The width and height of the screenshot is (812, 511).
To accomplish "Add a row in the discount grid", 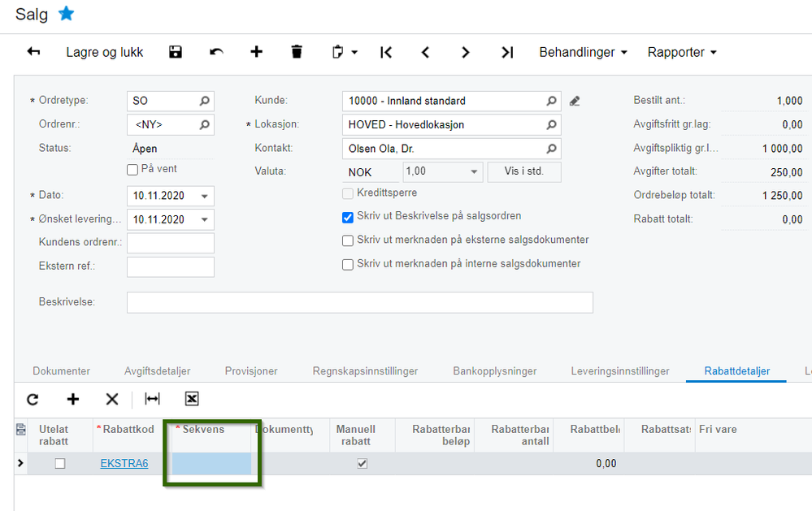I will pyautogui.click(x=73, y=399).
